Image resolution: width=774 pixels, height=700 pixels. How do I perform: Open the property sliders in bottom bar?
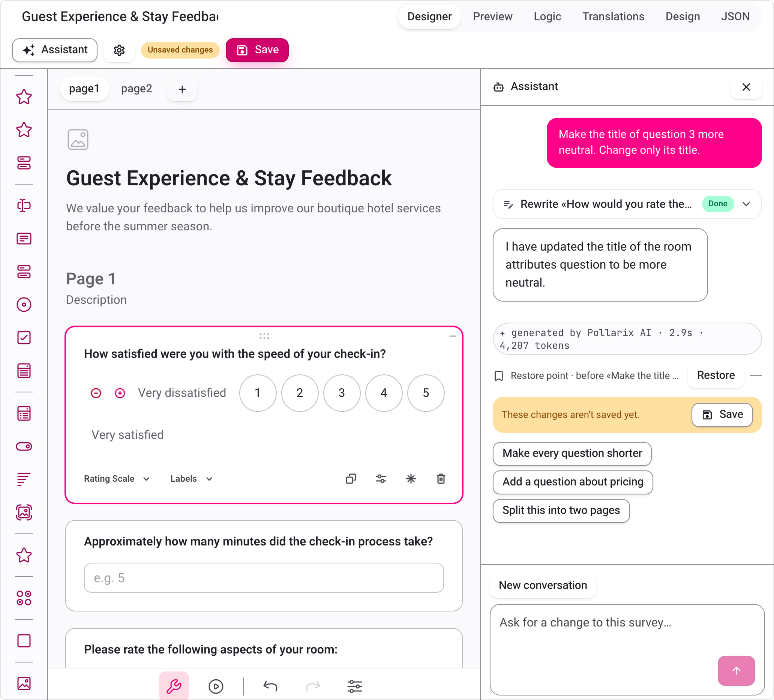pos(354,686)
